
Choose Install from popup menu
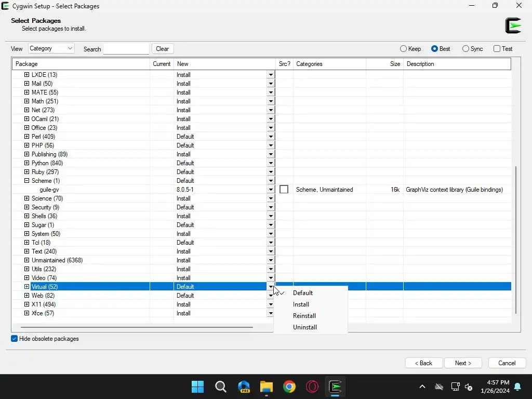click(311, 304)
